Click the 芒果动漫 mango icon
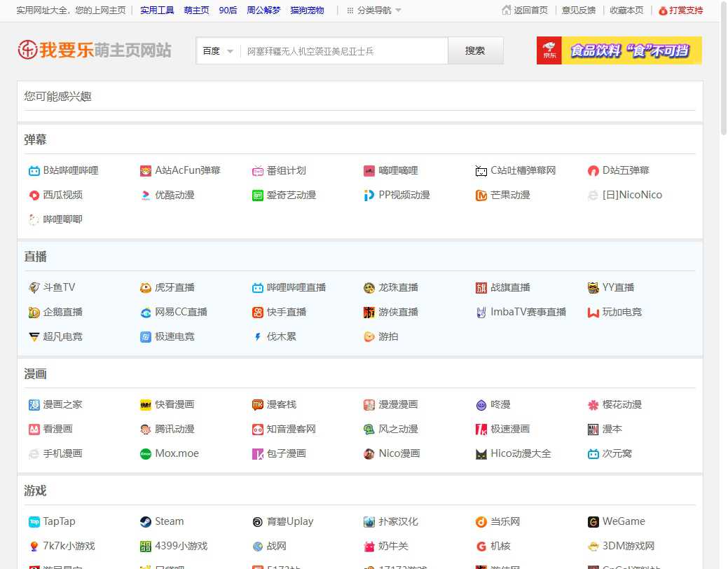Image resolution: width=728 pixels, height=569 pixels. click(481, 195)
